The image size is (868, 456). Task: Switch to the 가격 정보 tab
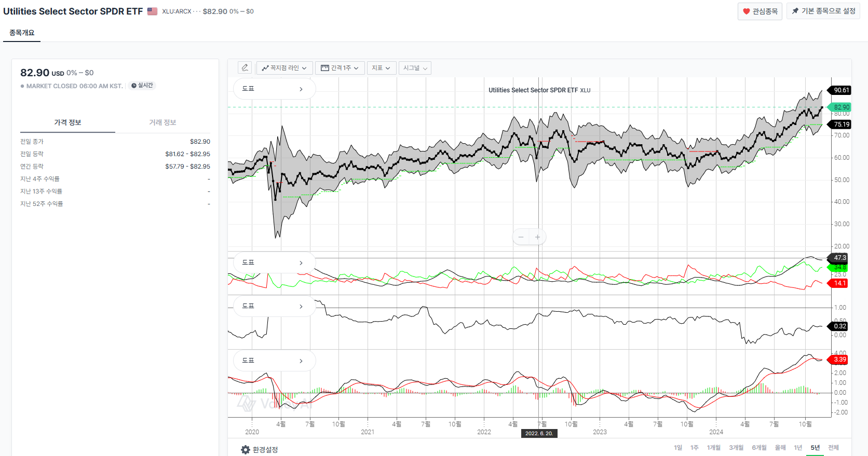[67, 122]
